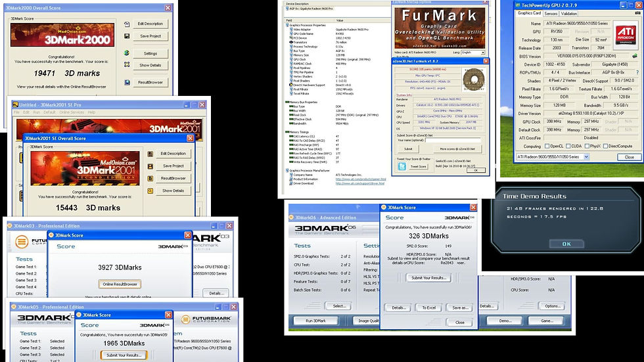Click the ResultBrowser icon in 3DMark2000
Viewport: 644px width, 362px height.
[x=127, y=82]
